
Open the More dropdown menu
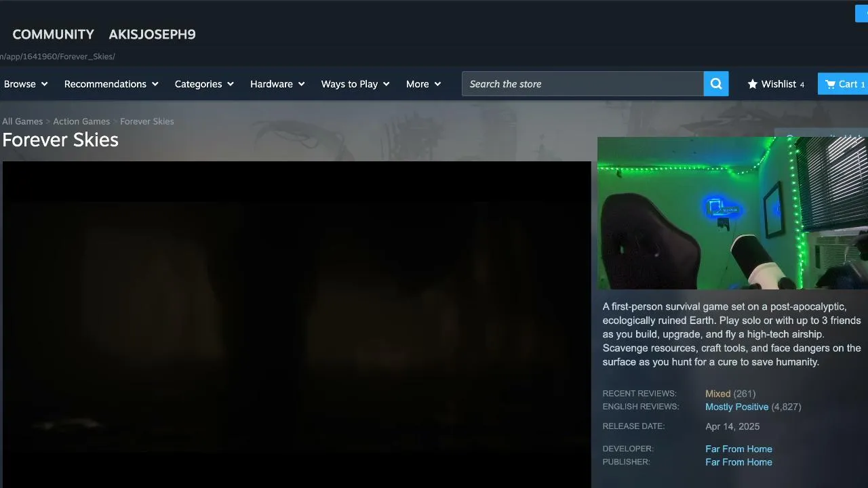(423, 84)
